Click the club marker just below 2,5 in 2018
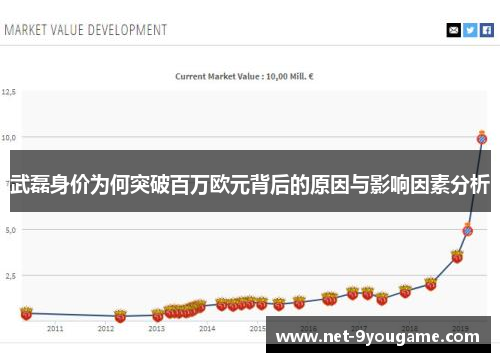Screen dimensions: 500x362 tap(431, 284)
